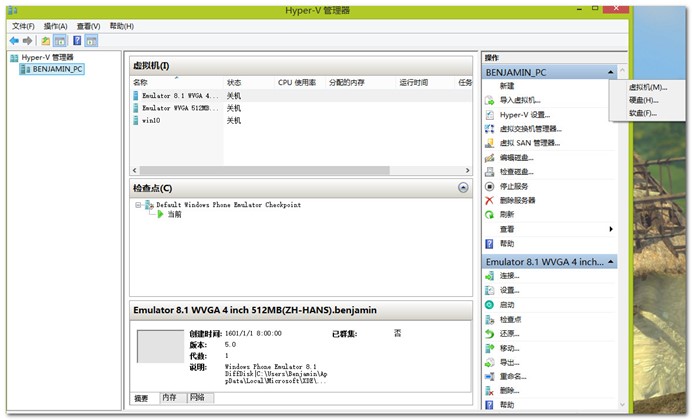Viewport: 692px width, 420px height.
Task: Click the Back arrow toolbar icon
Action: (14, 41)
